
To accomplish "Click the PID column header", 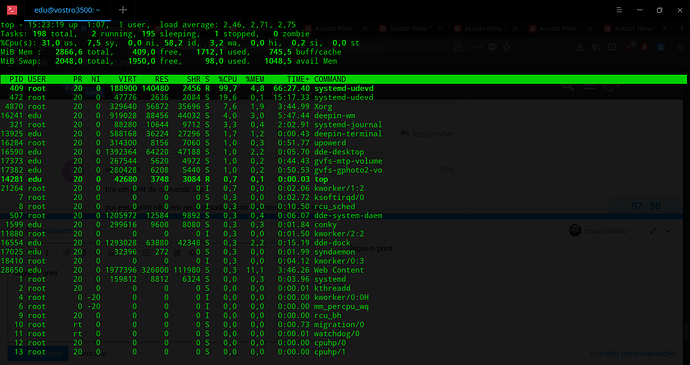I will 16,79.
